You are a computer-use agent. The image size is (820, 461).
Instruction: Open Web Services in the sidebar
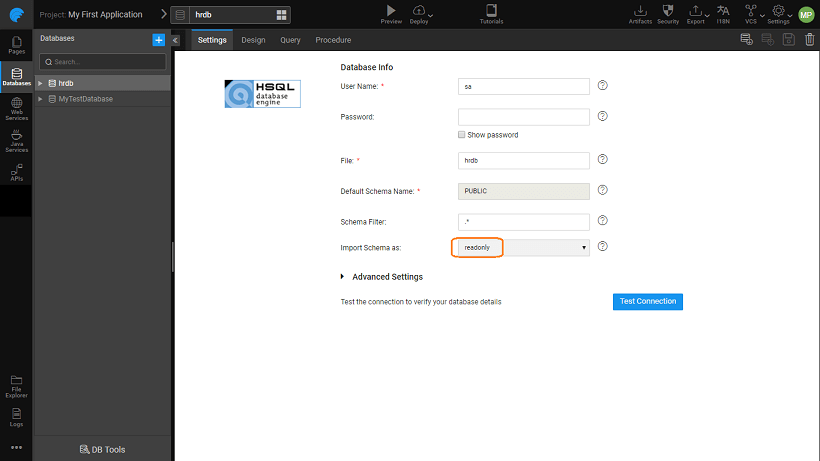tap(16, 108)
